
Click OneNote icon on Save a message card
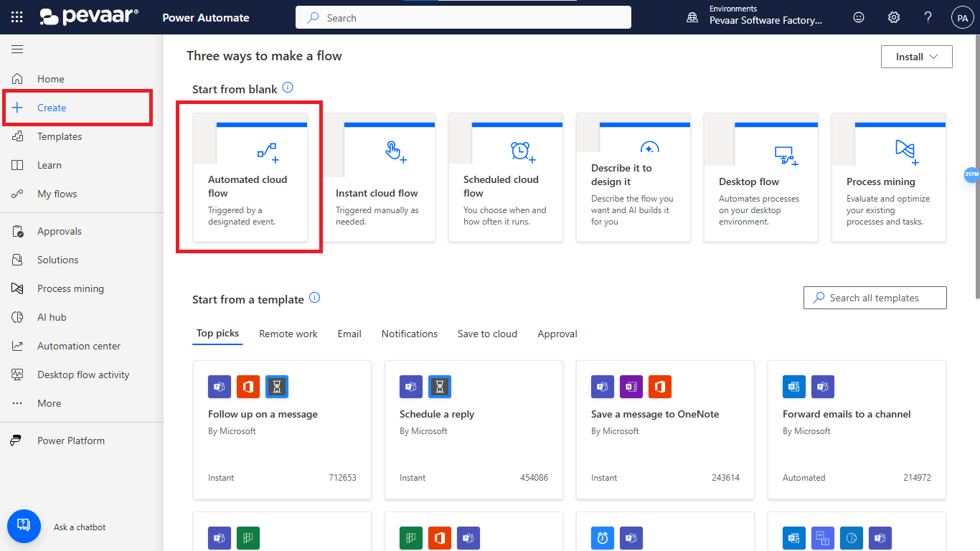(631, 387)
